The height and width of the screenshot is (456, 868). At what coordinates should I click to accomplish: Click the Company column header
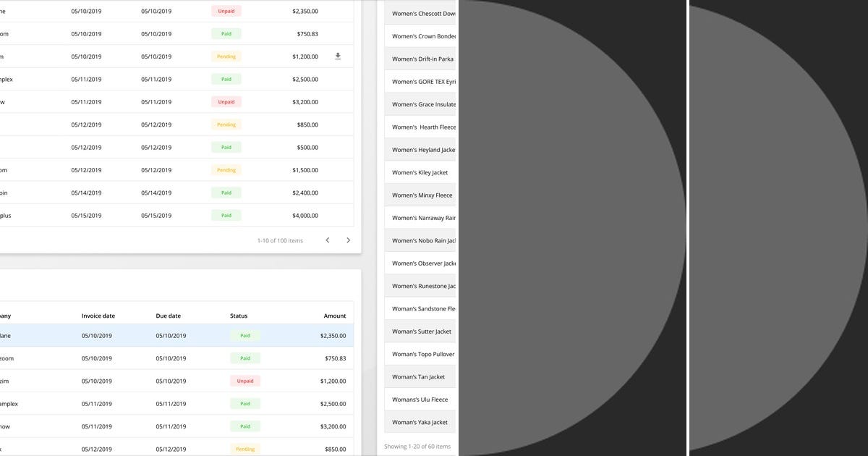[6, 316]
